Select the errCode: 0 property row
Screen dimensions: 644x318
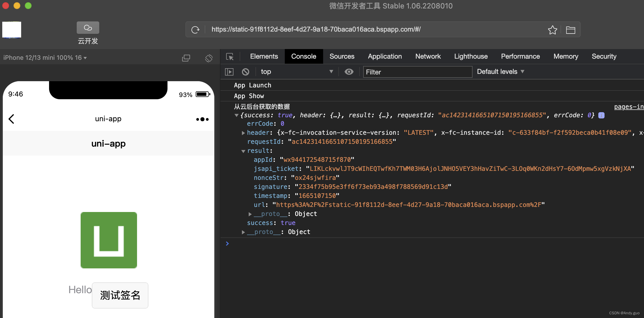[265, 124]
